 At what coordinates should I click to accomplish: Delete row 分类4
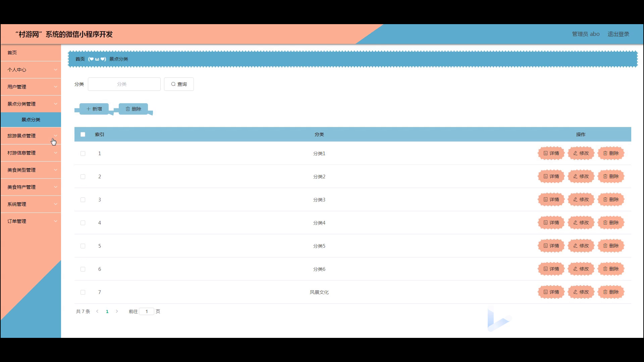pyautogui.click(x=611, y=223)
